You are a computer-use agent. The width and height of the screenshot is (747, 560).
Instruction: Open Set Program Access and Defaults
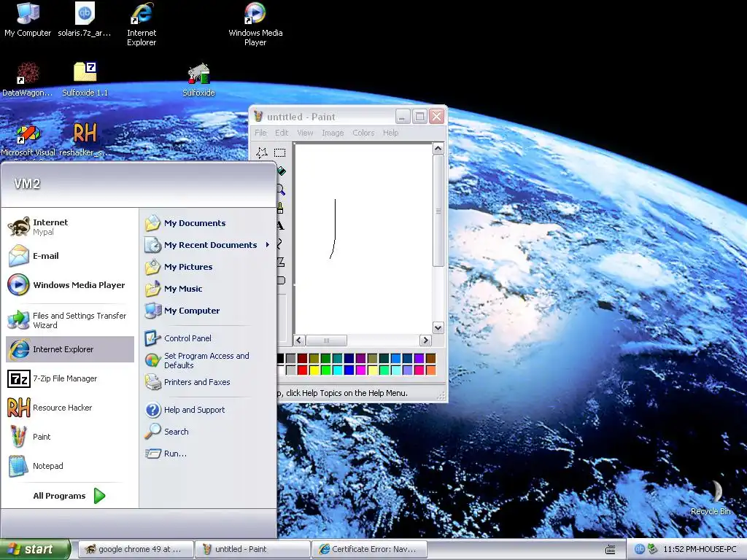click(207, 360)
